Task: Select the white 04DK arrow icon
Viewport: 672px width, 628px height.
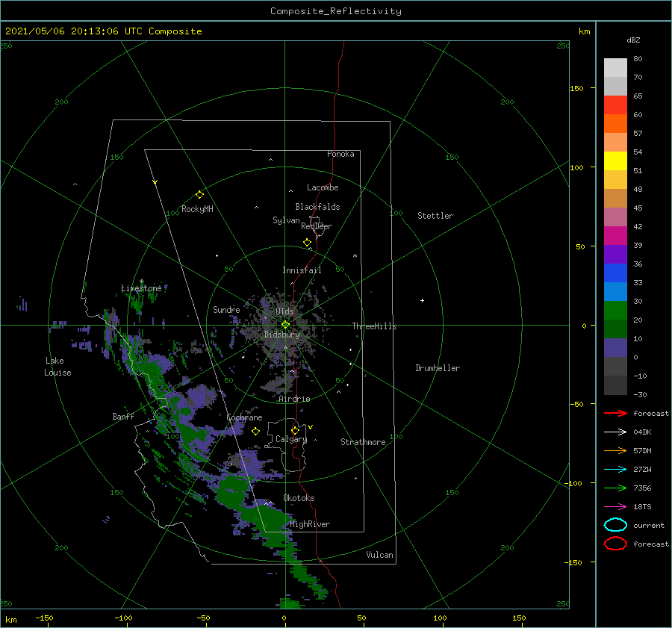Action: click(x=615, y=432)
